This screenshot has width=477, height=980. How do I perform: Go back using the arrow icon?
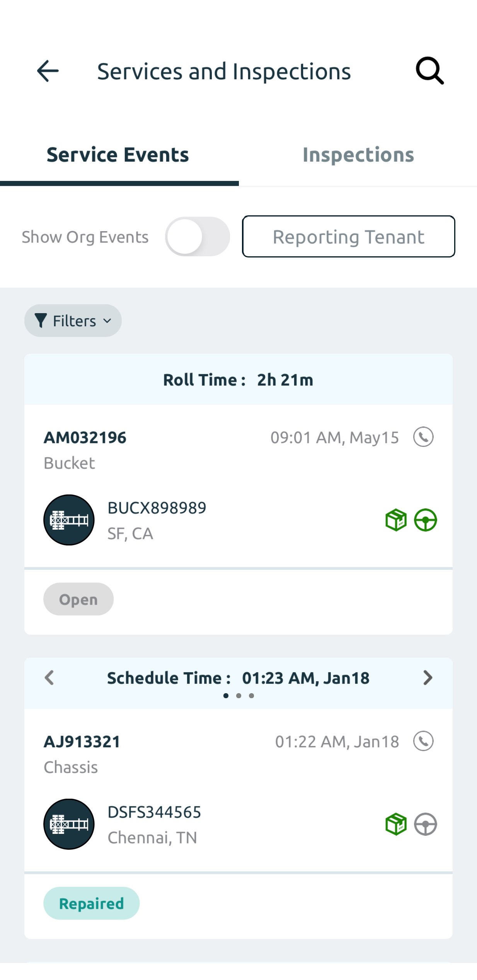click(48, 71)
